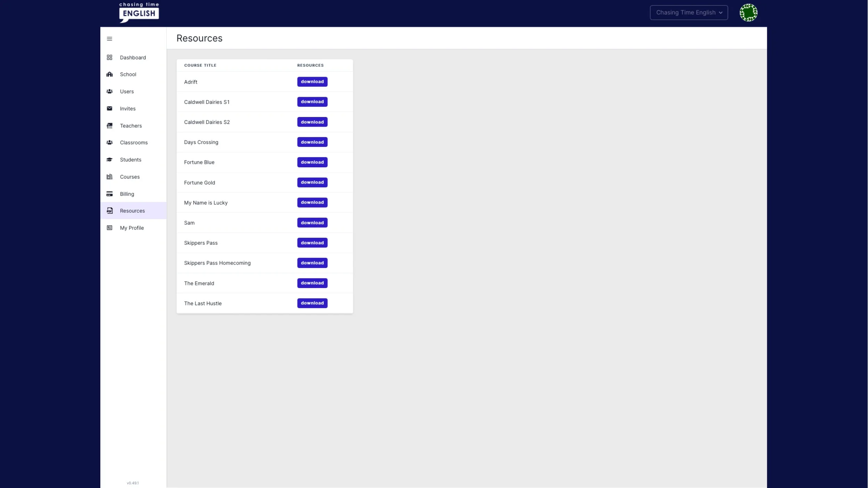868x488 pixels.
Task: Download resources for Adrift
Action: tap(312, 82)
